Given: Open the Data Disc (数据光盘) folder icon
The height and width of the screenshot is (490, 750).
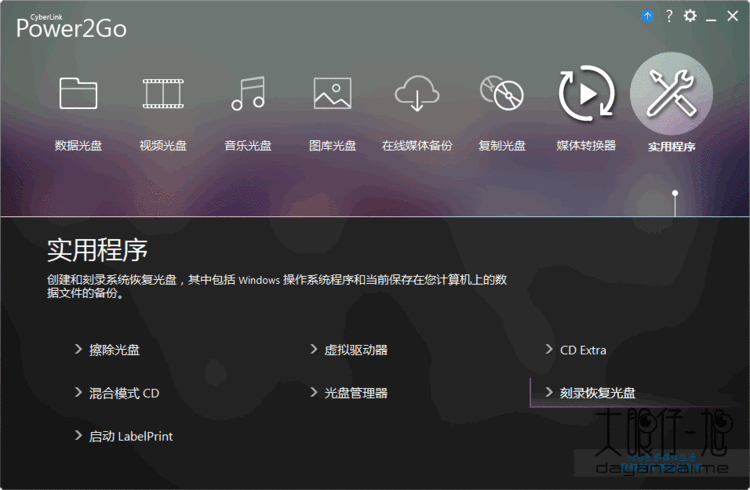Looking at the screenshot, I should [78, 93].
